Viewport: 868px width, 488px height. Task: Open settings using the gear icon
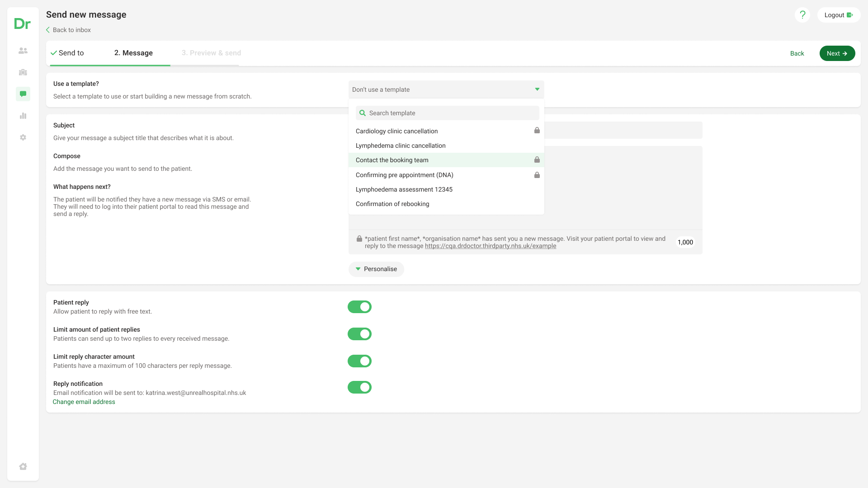23,137
